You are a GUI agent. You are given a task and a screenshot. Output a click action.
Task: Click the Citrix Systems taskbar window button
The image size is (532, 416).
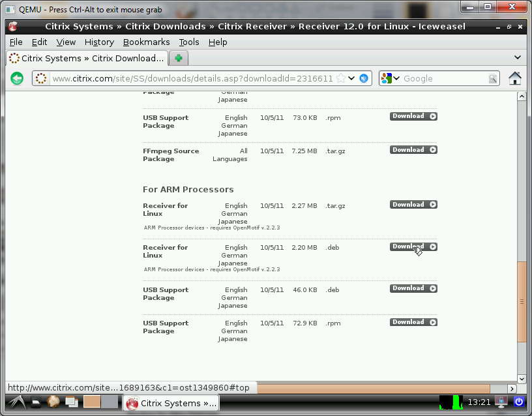point(171,403)
